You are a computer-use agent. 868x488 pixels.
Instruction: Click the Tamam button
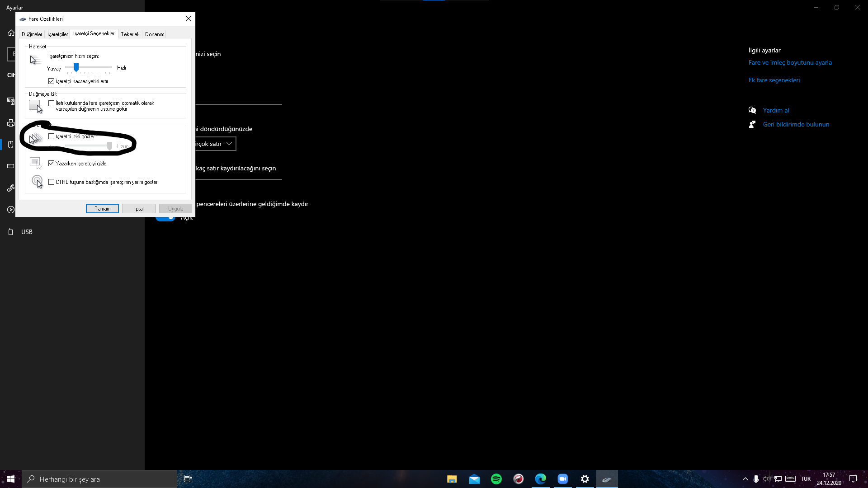pos(102,209)
